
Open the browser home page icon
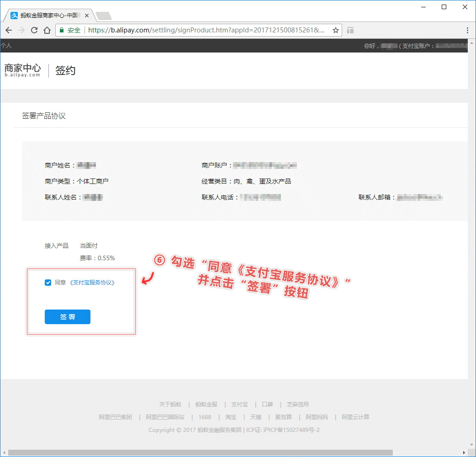pyautogui.click(x=47, y=30)
